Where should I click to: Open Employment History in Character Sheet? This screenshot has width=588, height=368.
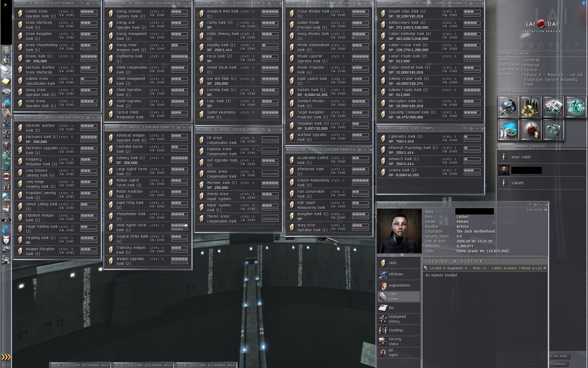click(x=399, y=319)
